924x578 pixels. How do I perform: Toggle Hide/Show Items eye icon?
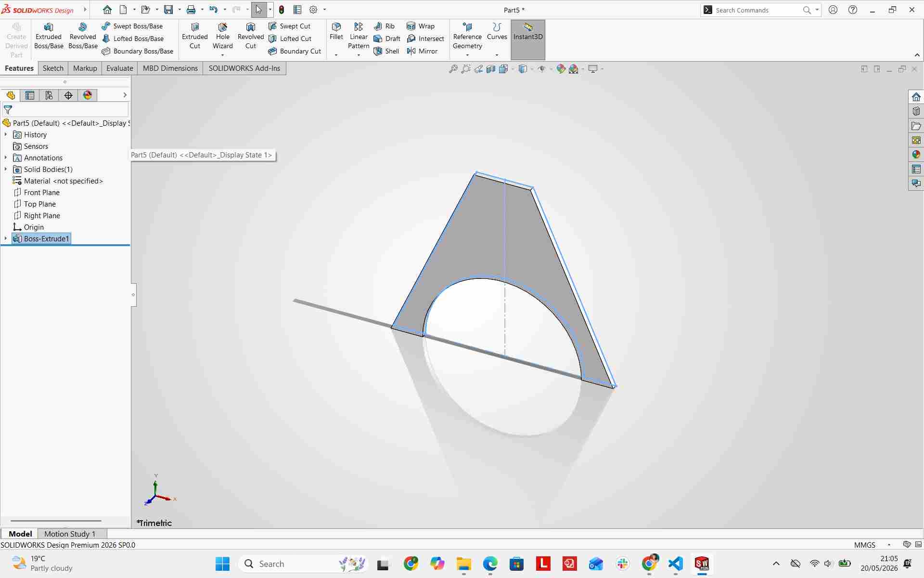(541, 69)
